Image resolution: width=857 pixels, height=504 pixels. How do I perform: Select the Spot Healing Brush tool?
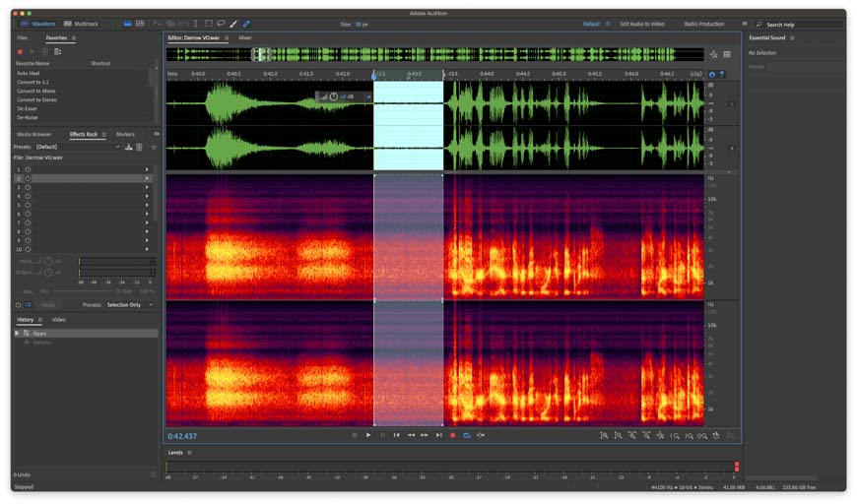click(246, 24)
